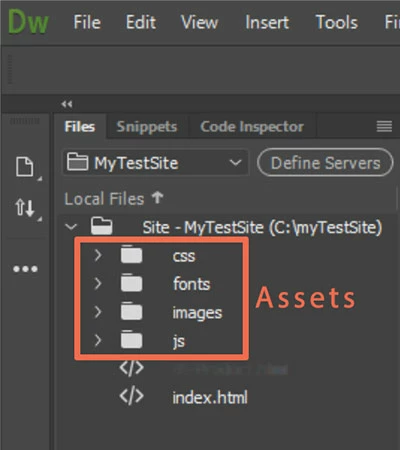Image resolution: width=400 pixels, height=450 pixels.
Task: Expand the css folder
Action: 98,255
